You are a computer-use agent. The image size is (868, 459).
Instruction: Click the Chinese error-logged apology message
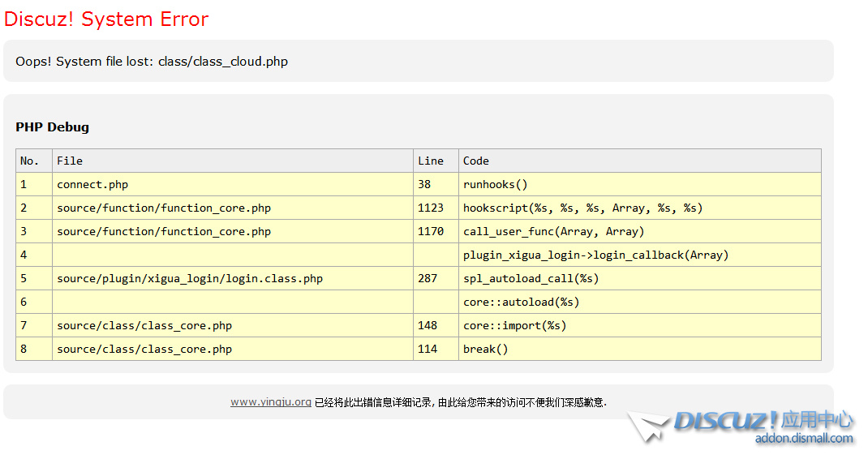(x=461, y=402)
